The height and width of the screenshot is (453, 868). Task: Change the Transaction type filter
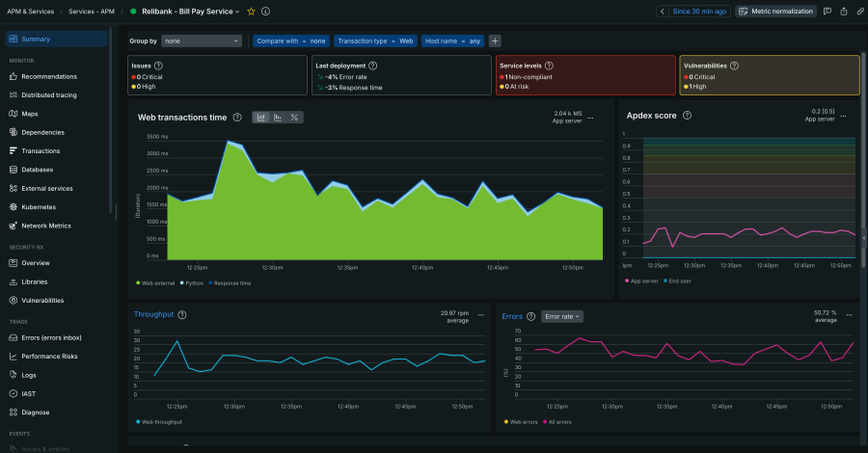[375, 40]
